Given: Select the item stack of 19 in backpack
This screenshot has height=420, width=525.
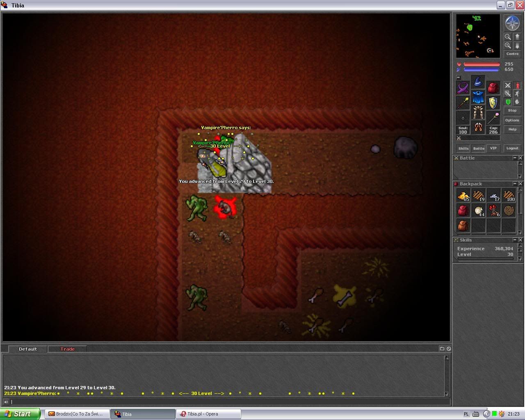Looking at the screenshot, I should coord(479,196).
